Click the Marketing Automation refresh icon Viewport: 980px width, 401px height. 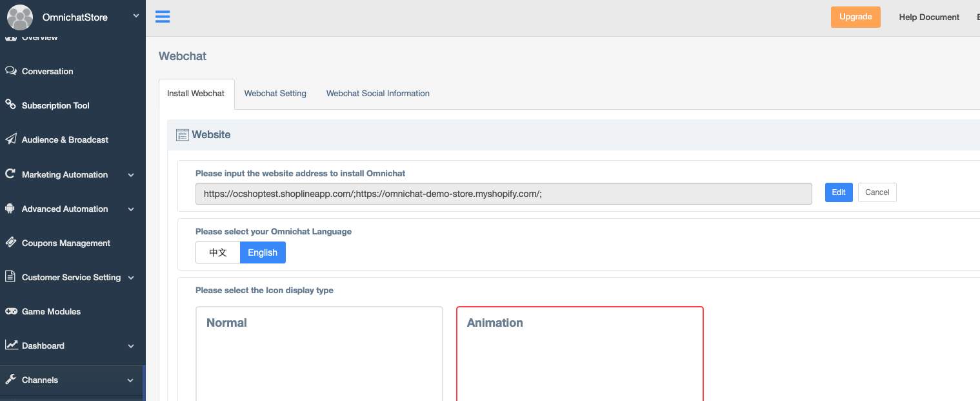coord(10,174)
